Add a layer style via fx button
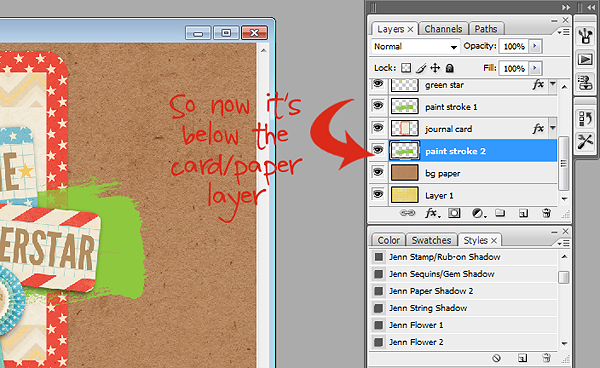600x368 pixels. [432, 213]
